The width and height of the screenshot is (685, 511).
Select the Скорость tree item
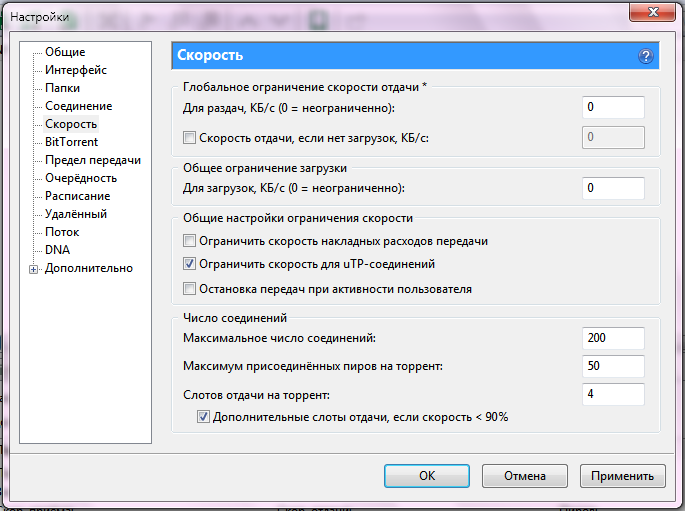pos(71,124)
